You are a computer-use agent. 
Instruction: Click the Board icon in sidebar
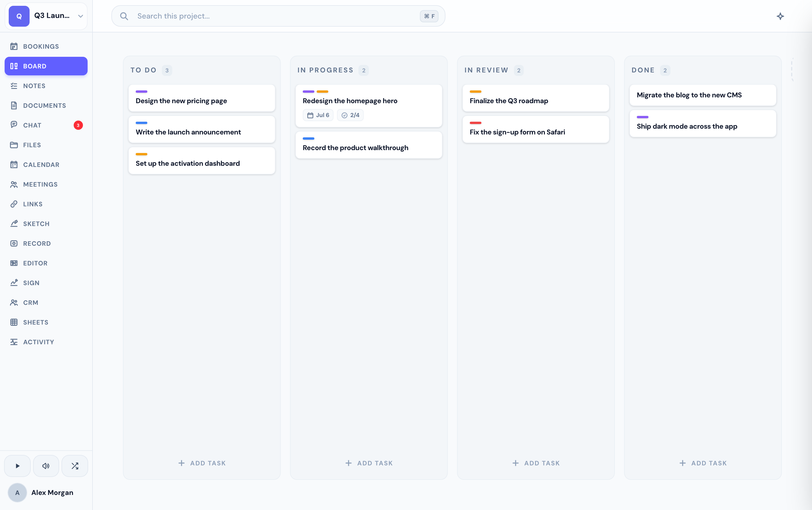pos(14,66)
